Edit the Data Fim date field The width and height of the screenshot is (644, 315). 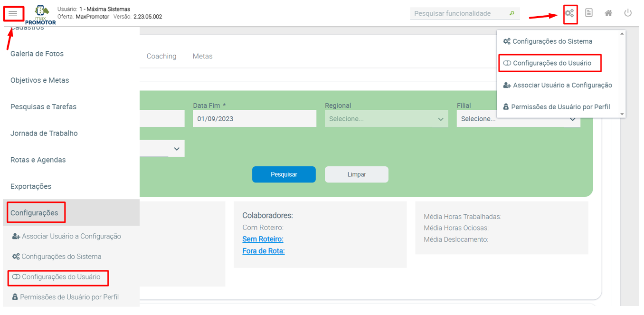pos(255,119)
